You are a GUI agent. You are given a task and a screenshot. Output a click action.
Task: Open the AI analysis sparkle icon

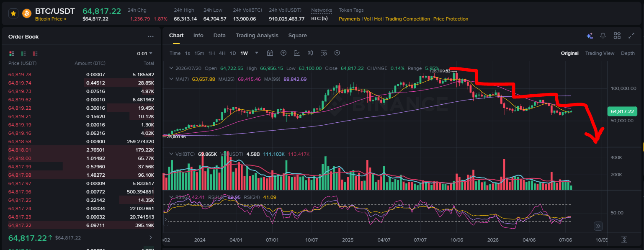tap(590, 36)
